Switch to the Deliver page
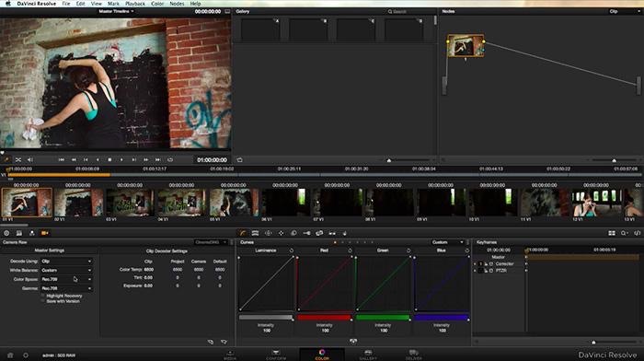644x361 pixels. click(414, 355)
